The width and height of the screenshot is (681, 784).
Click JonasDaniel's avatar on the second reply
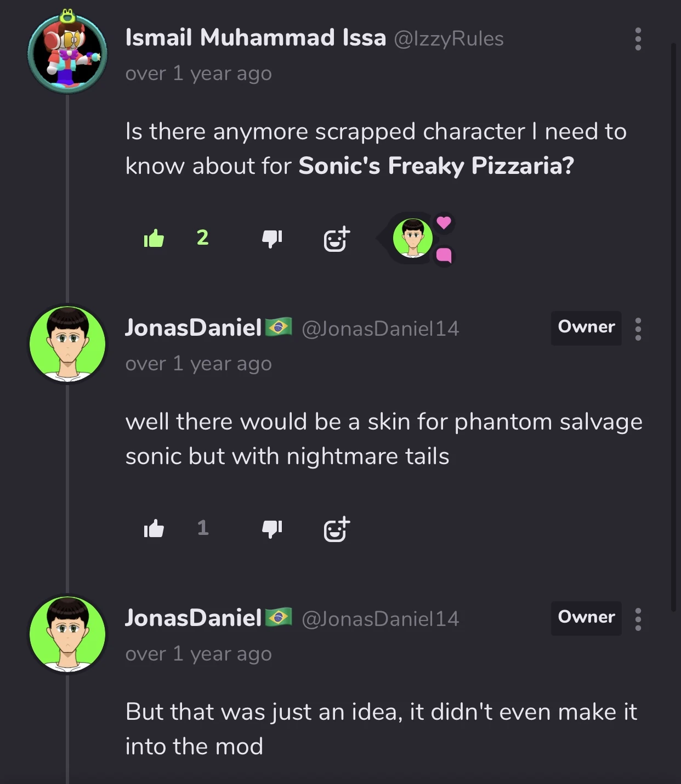(67, 634)
